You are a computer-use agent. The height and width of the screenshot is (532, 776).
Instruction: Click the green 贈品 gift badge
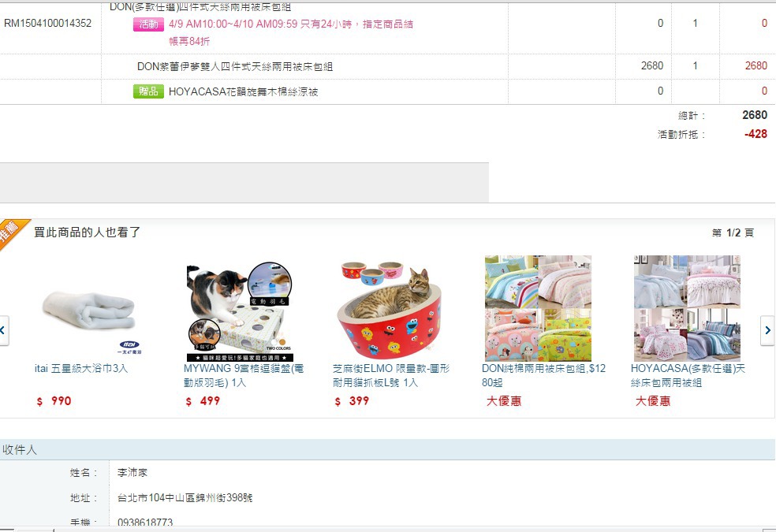[x=148, y=91]
